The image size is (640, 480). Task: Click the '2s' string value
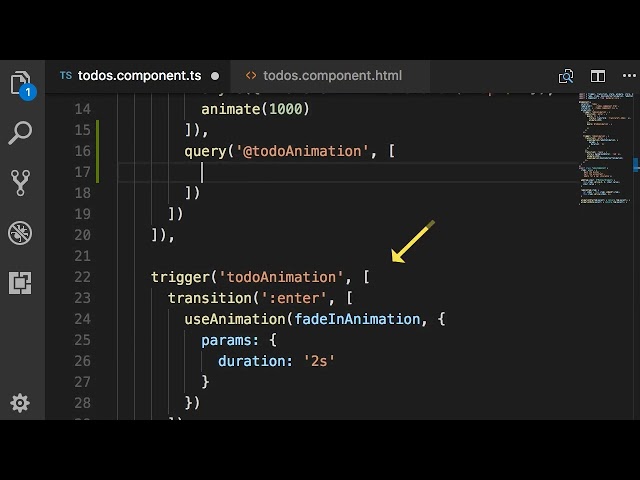[319, 361]
